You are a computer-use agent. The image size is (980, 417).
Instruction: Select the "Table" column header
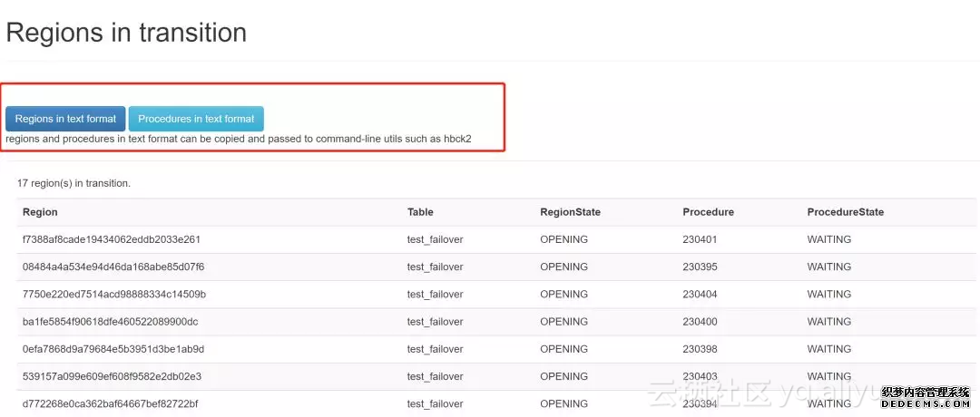point(420,212)
